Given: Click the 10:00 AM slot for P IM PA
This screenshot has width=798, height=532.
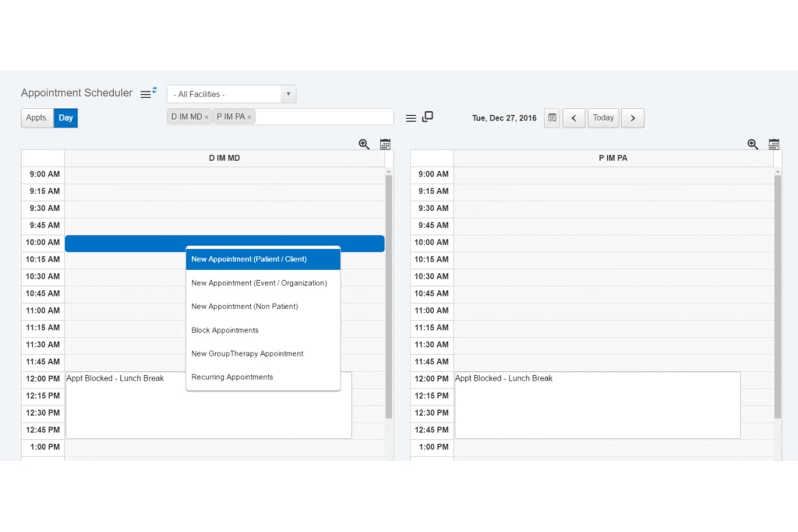Looking at the screenshot, I should pos(613,243).
